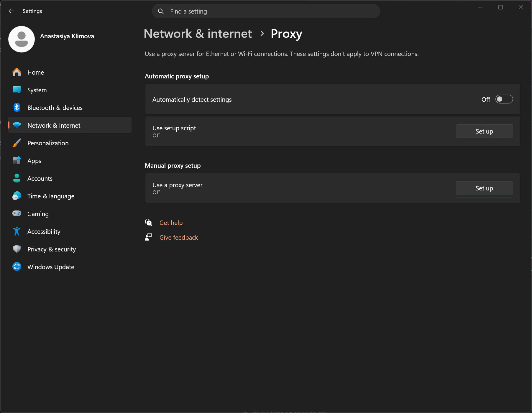
Task: Open the Get help link
Action: click(171, 223)
